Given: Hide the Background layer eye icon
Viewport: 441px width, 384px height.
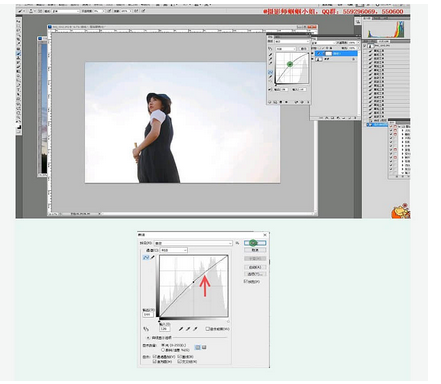Looking at the screenshot, I should pyautogui.click(x=312, y=59).
